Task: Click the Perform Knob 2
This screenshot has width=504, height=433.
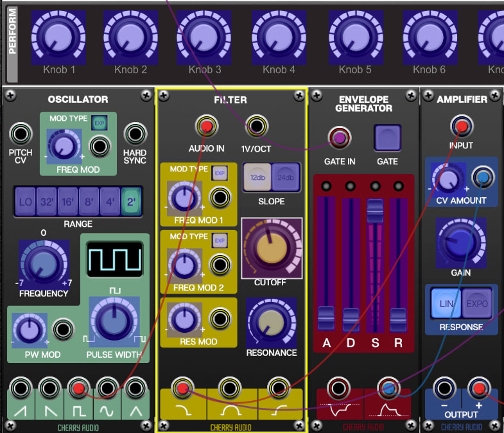Action: (x=130, y=38)
